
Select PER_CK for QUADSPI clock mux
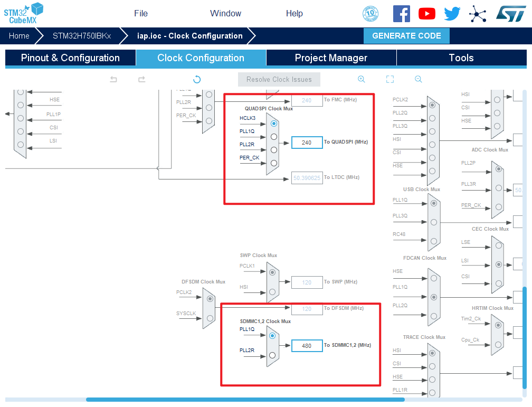[273, 163]
